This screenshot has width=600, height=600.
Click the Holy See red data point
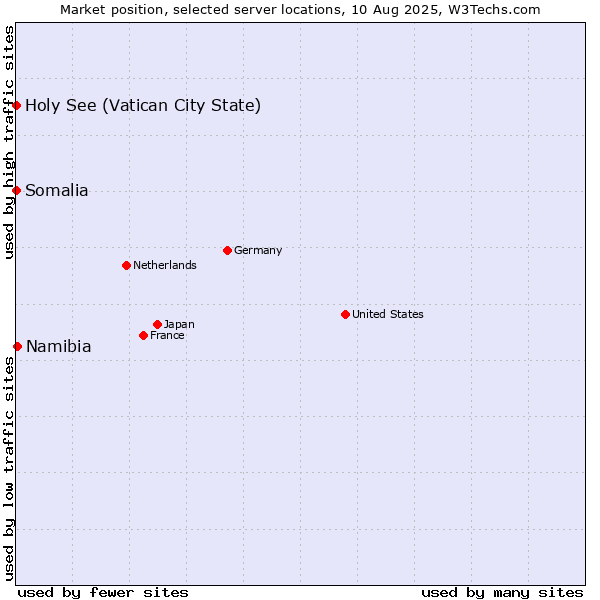click(16, 106)
